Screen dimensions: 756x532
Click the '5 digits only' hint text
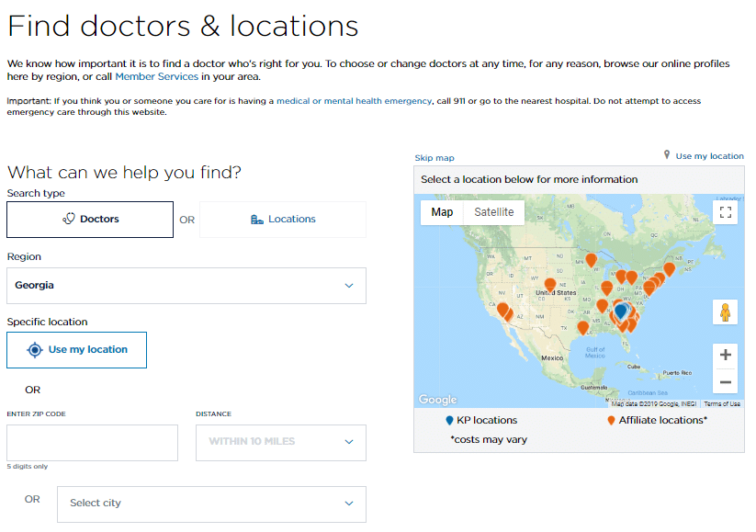(x=28, y=467)
